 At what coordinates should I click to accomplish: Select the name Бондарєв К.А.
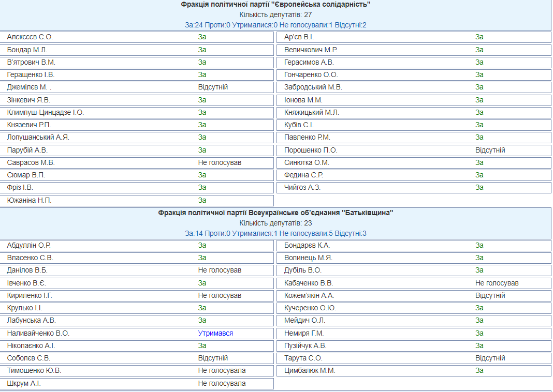coord(307,246)
